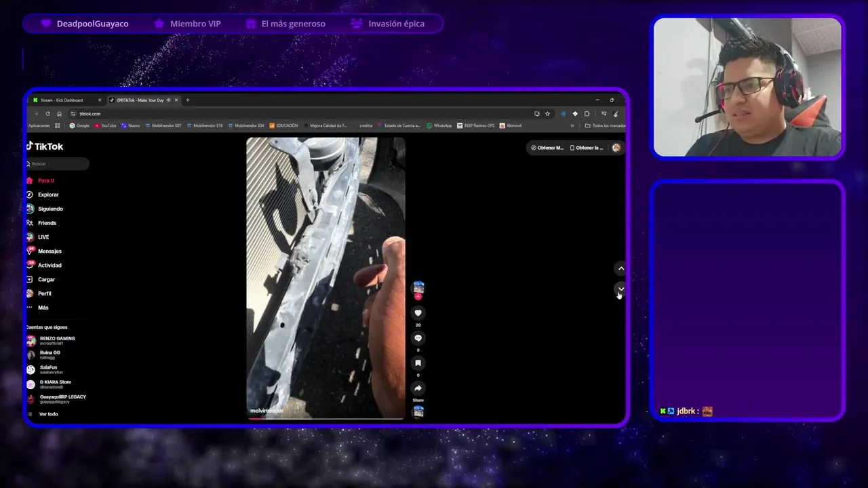Open the Nuovo bookmark
Screen dimensions: 868x488
coord(131,125)
